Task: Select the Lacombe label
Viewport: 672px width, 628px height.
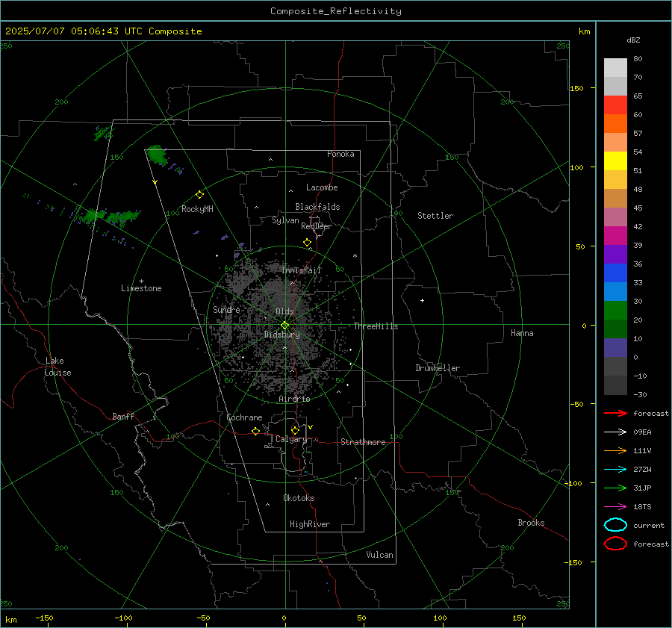Action: (x=322, y=187)
